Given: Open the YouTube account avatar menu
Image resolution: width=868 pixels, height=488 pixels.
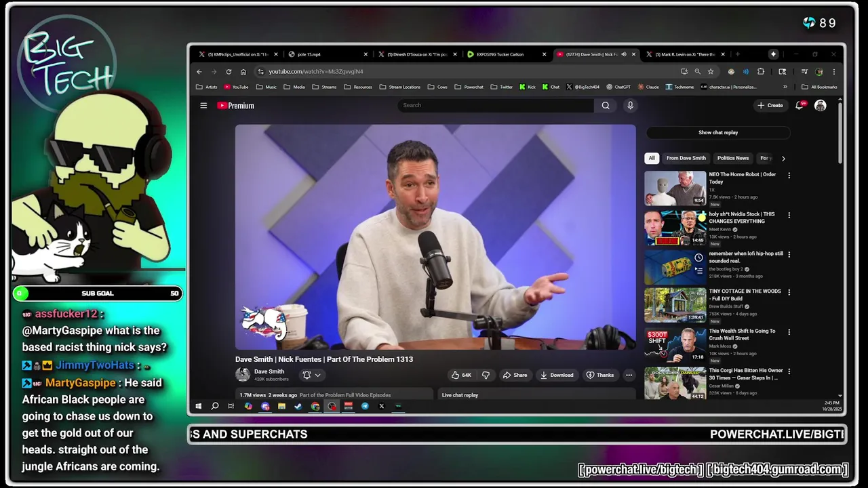Looking at the screenshot, I should point(820,105).
